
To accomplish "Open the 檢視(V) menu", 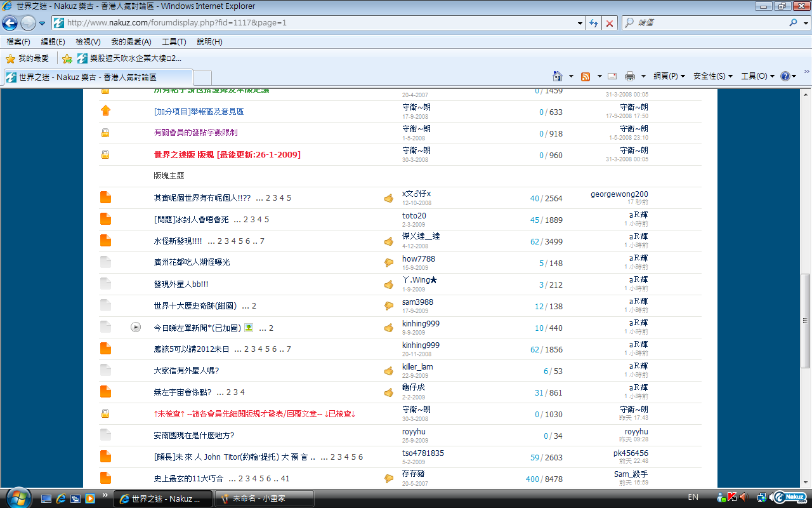I will pyautogui.click(x=88, y=42).
